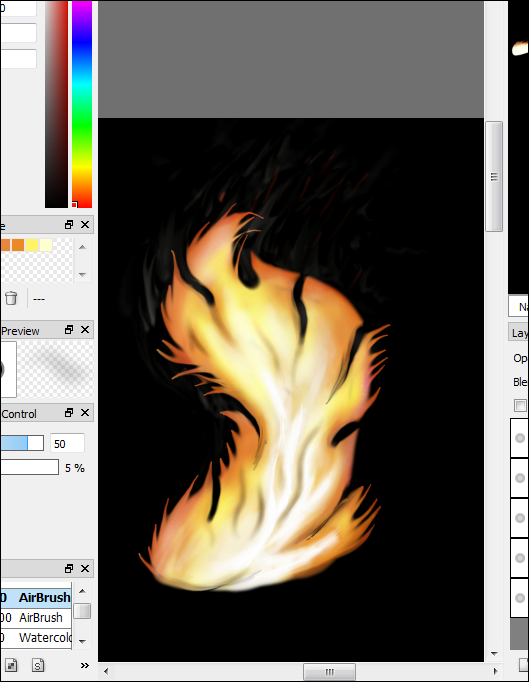
Task: Undock the Brush Preview panel
Action: [69, 330]
